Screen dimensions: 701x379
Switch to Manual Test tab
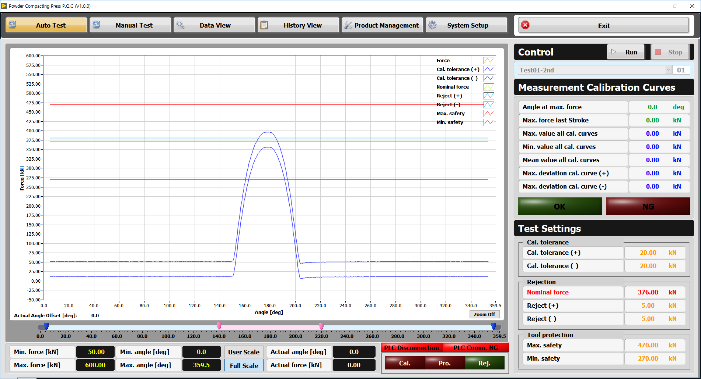pos(131,25)
